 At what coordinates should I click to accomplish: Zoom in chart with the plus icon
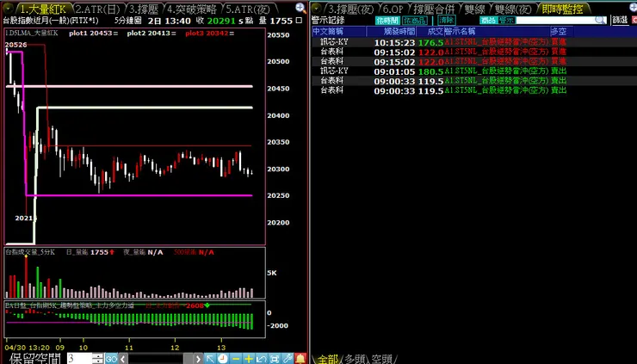coord(249,359)
